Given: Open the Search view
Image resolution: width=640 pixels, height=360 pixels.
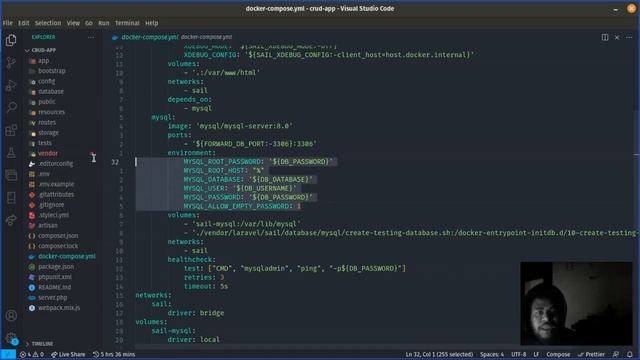Looking at the screenshot, I should [11, 107].
